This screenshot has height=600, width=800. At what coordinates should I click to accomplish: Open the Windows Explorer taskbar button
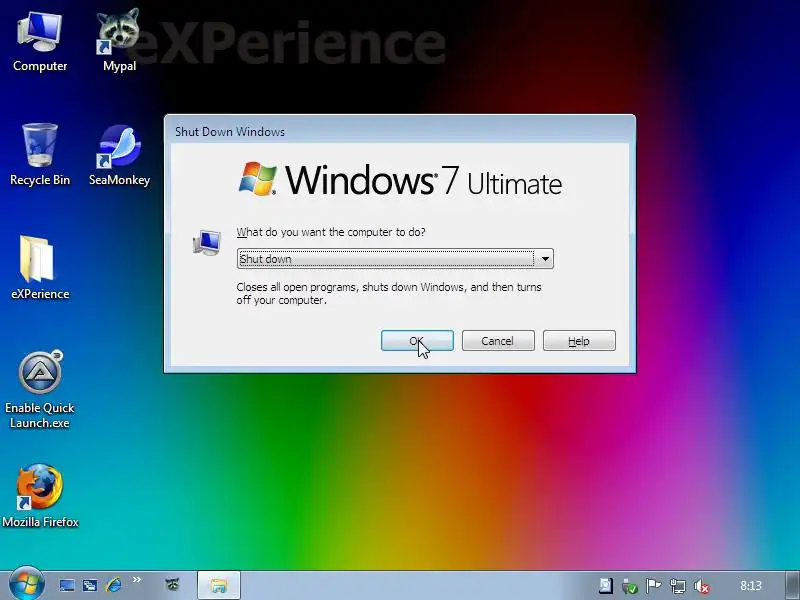coord(218,585)
